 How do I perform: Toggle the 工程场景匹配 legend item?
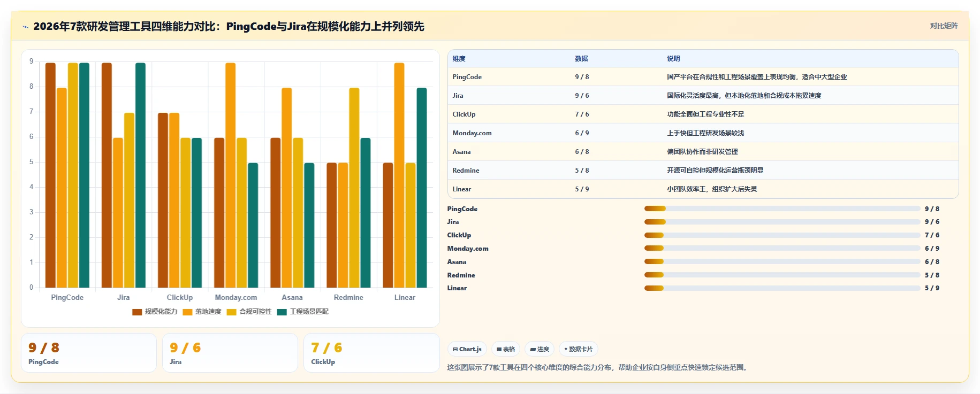(x=302, y=312)
